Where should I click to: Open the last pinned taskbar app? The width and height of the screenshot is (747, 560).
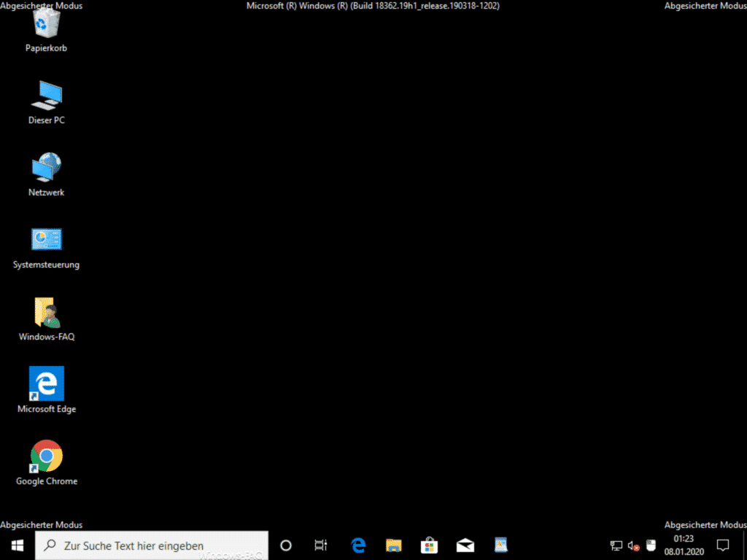click(x=500, y=545)
